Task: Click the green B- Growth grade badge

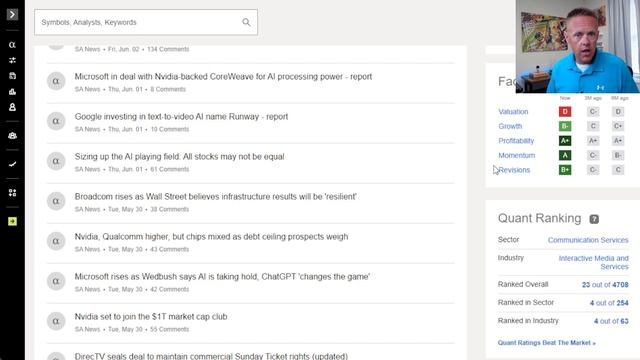Action: pos(565,126)
